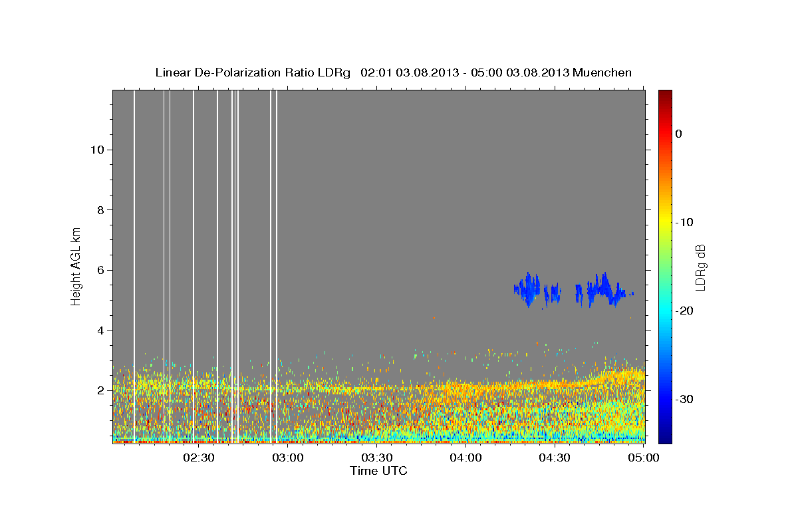Click the plot title 'Linear De-Polarization Ratio LDRg'
This screenshot has height=532, width=798.
point(253,72)
